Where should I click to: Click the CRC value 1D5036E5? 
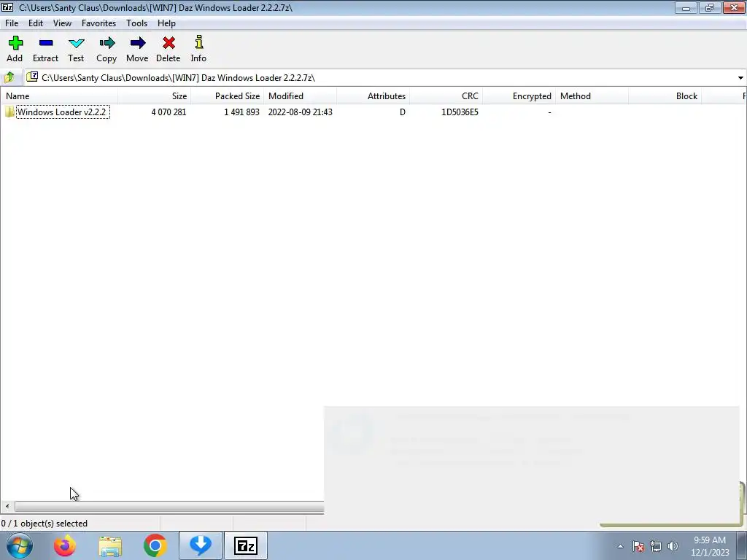tap(460, 112)
